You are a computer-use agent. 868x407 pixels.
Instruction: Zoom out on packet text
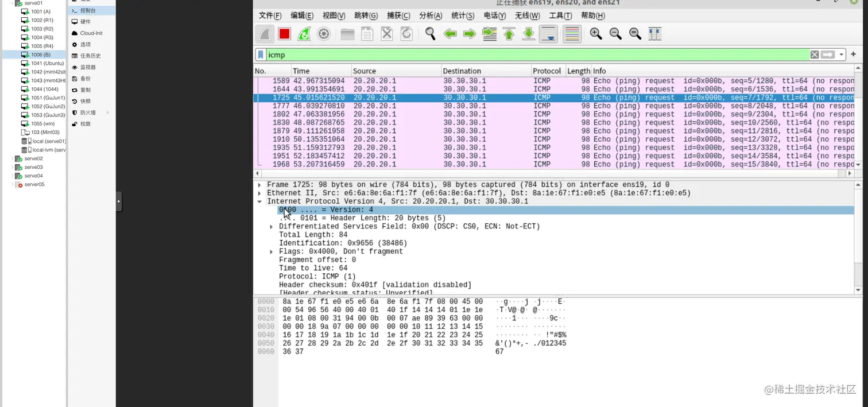(x=615, y=34)
